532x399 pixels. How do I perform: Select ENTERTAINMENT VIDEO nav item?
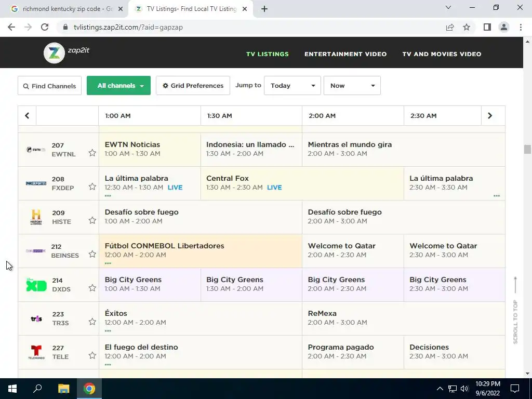coord(345,54)
